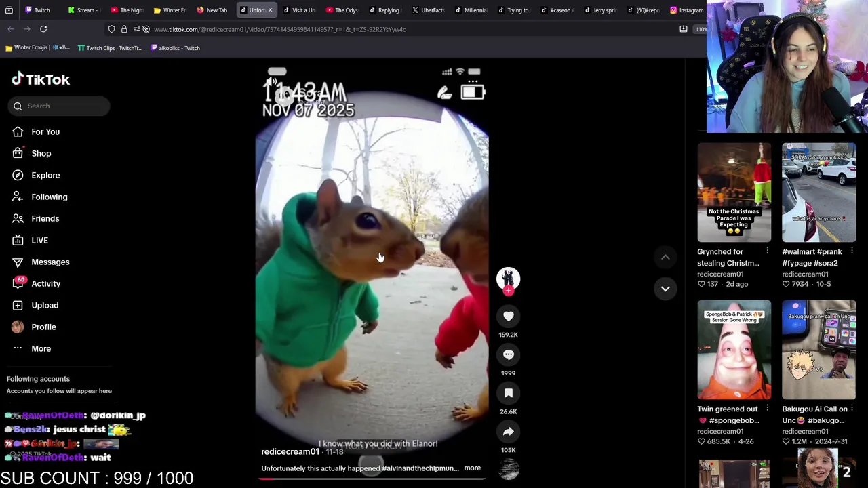Open Messages in the sidebar
Screen dimensions: 868x488
point(50,262)
